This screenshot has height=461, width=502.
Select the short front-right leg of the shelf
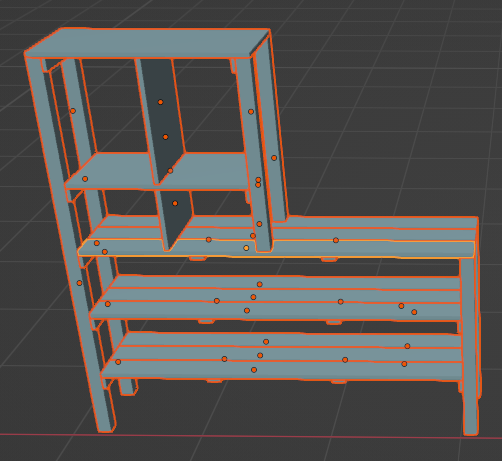[470, 347]
